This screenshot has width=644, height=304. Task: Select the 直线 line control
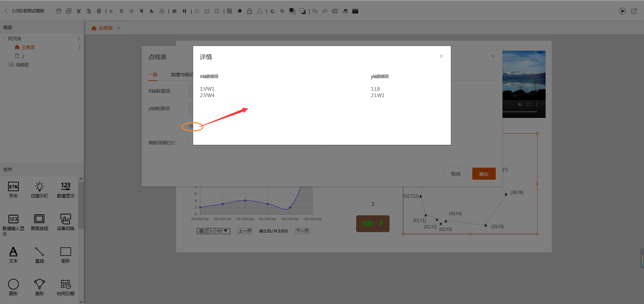click(x=40, y=255)
